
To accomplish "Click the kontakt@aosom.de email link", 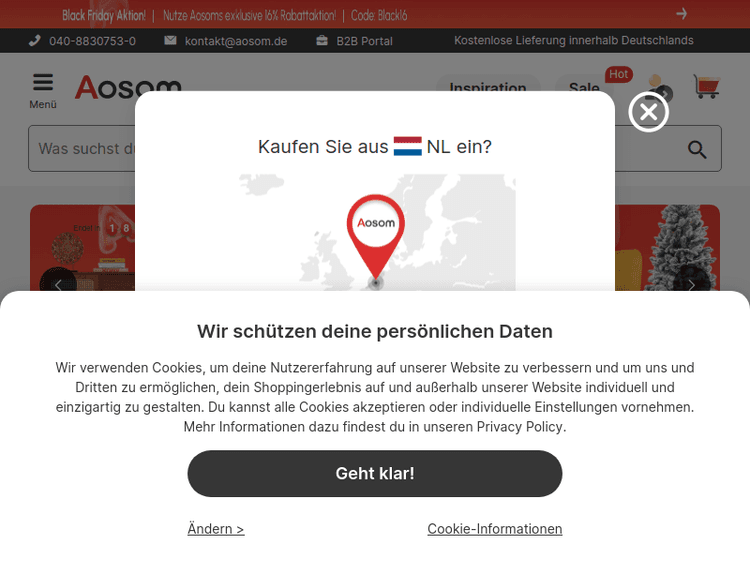I will [x=236, y=41].
